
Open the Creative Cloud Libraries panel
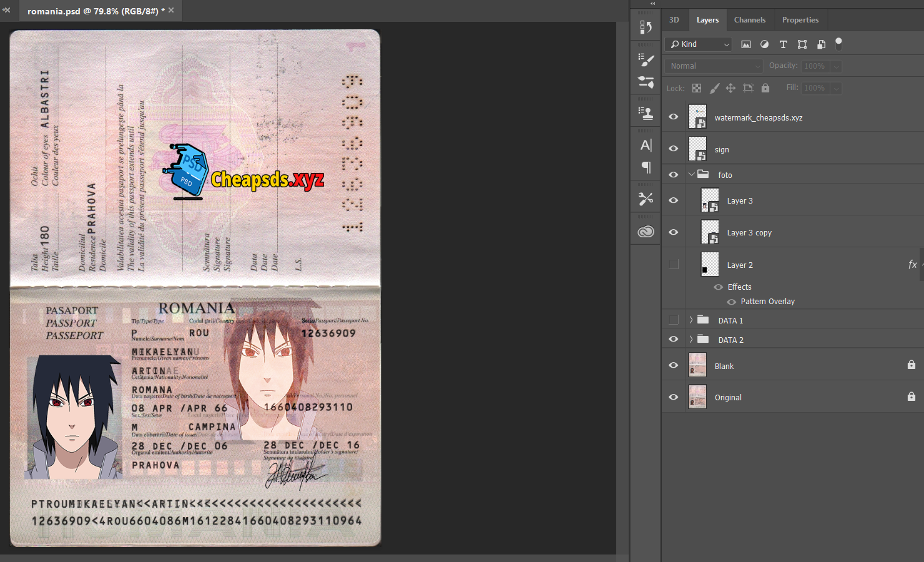point(646,232)
